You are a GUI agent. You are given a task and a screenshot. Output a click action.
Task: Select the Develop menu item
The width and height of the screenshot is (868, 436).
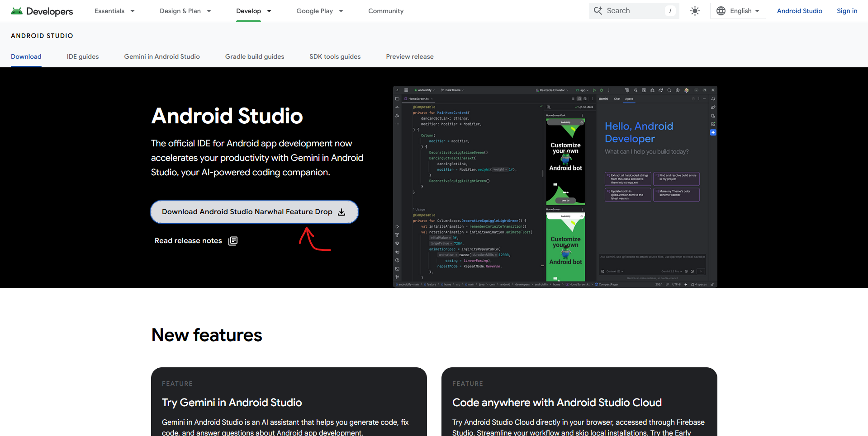pyautogui.click(x=253, y=10)
